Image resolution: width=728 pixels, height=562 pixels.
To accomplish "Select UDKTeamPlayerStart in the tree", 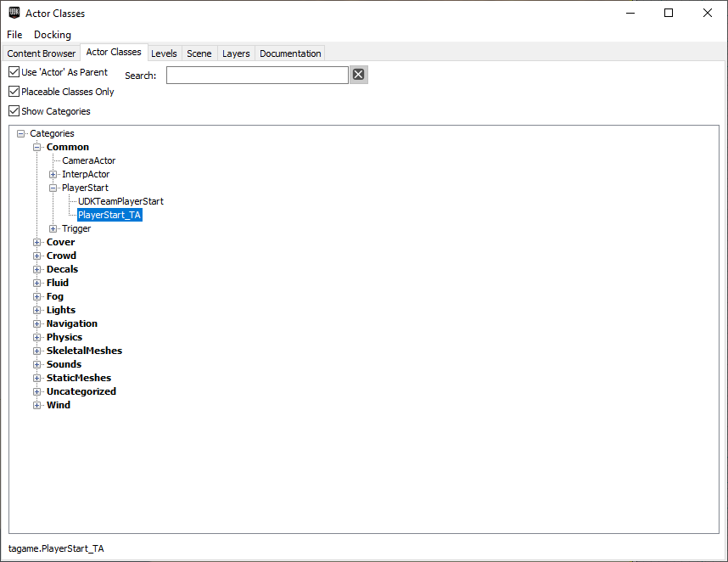I will [x=120, y=201].
